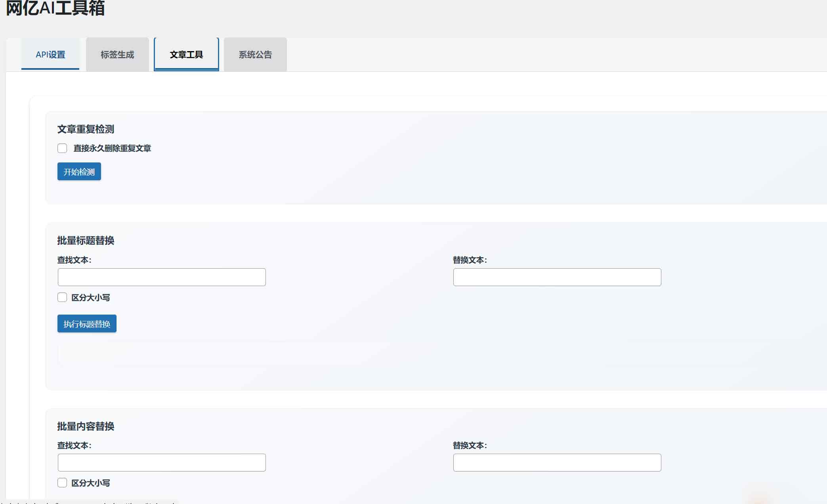This screenshot has height=504, width=827.
Task: Click the 开始检测 button
Action: click(79, 172)
